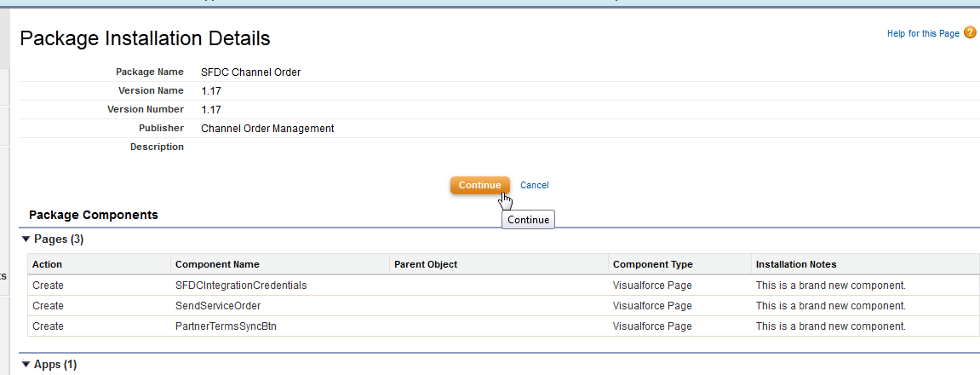Click the Description field label
Viewport: 980px width, 375px height.
coord(157,147)
